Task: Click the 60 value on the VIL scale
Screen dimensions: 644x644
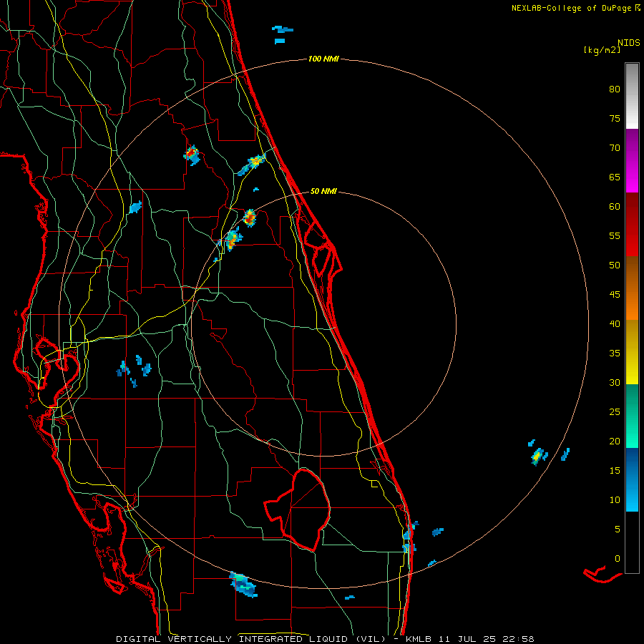Action: 615,207
